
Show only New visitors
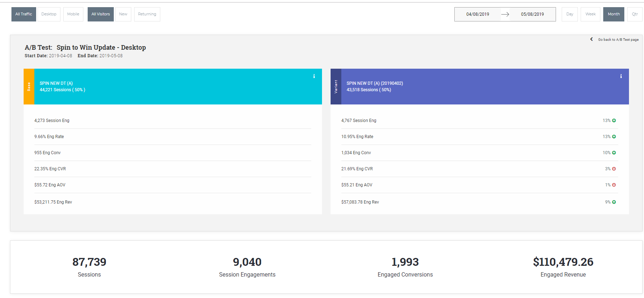(123, 14)
